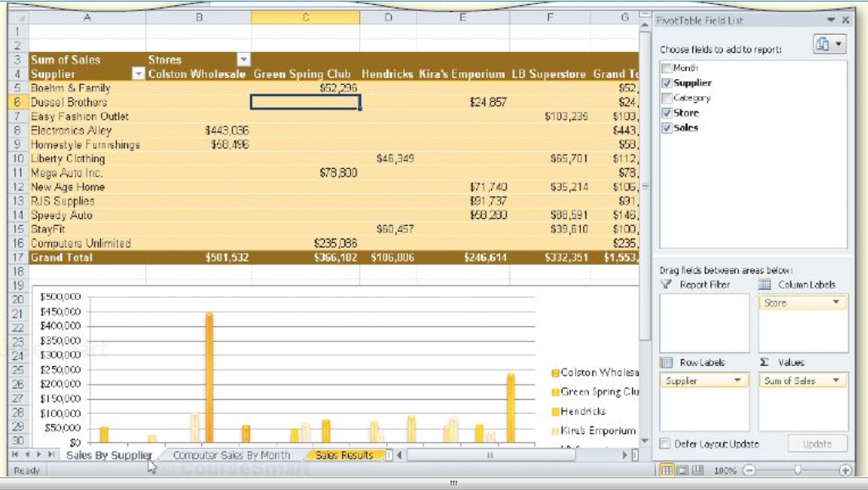868x490 pixels.
Task: Open the Supplier field dropdown in Row Labels
Action: pyautogui.click(x=737, y=380)
